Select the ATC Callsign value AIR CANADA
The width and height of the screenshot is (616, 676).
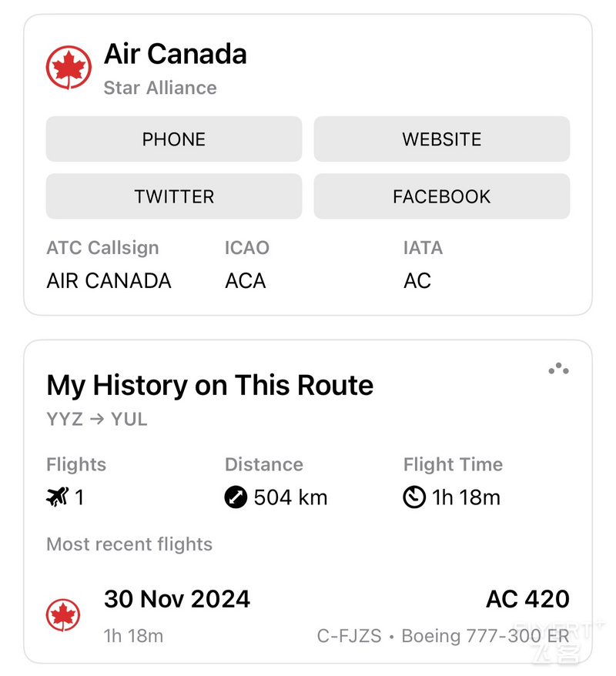(x=109, y=281)
